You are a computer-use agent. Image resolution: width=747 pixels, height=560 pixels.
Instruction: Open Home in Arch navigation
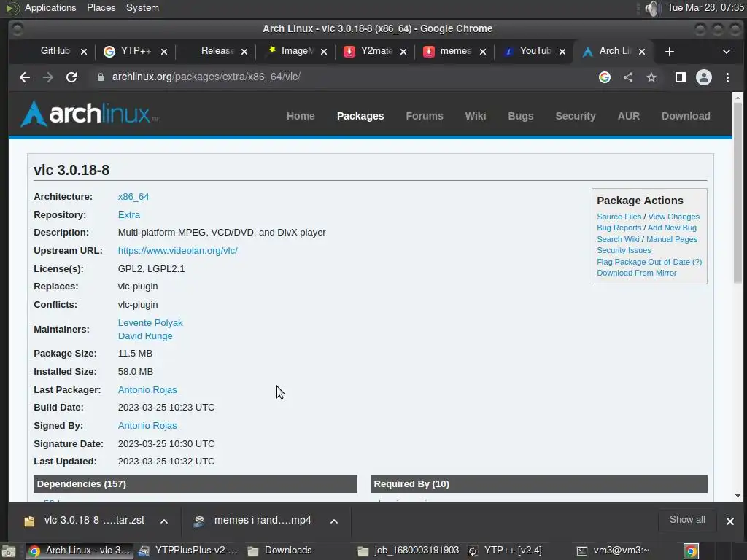301,116
